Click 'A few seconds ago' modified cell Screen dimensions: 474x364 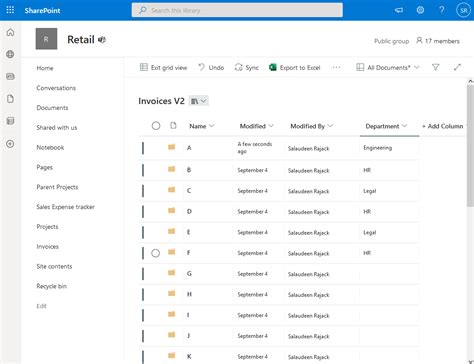click(x=255, y=148)
